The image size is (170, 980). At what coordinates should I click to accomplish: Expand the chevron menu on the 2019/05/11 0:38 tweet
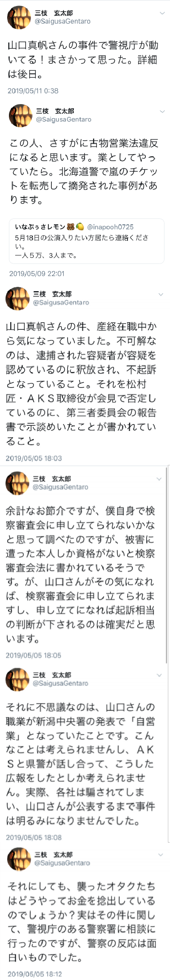[x=162, y=14]
